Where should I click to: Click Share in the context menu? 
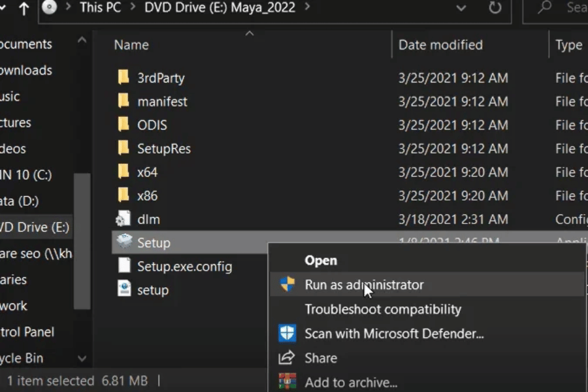click(321, 358)
